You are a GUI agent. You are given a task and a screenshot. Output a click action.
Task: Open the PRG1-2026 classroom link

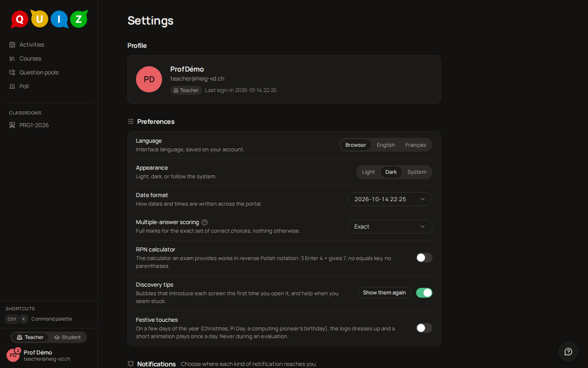click(x=49, y=125)
